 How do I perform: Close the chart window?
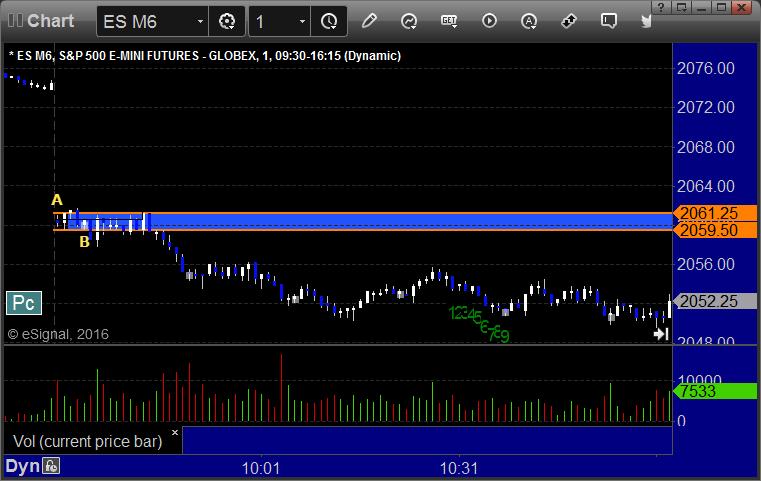(742, 7)
